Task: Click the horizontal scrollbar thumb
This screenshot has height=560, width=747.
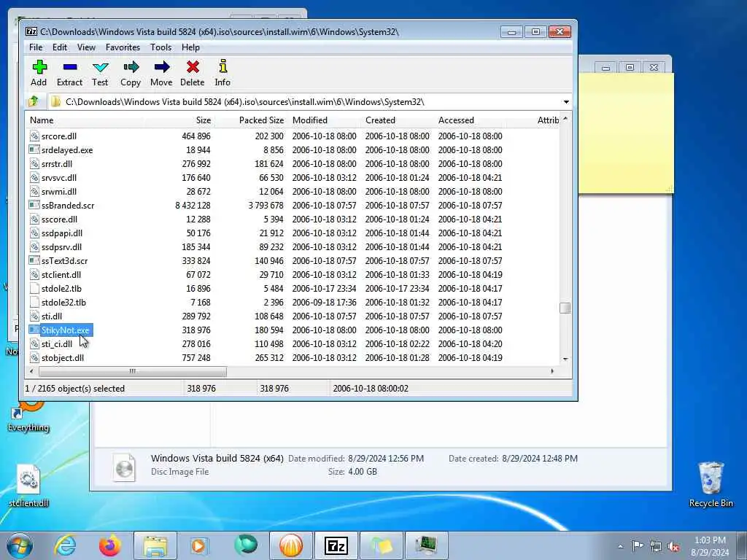Action: (133, 371)
